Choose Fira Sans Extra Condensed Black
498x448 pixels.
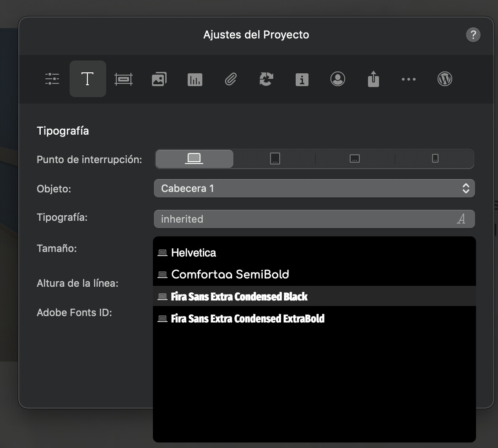314,296
